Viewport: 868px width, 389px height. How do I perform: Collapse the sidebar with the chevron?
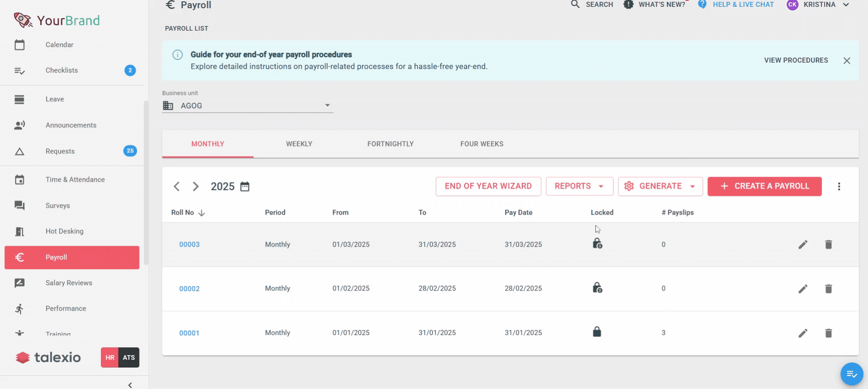[x=130, y=385]
